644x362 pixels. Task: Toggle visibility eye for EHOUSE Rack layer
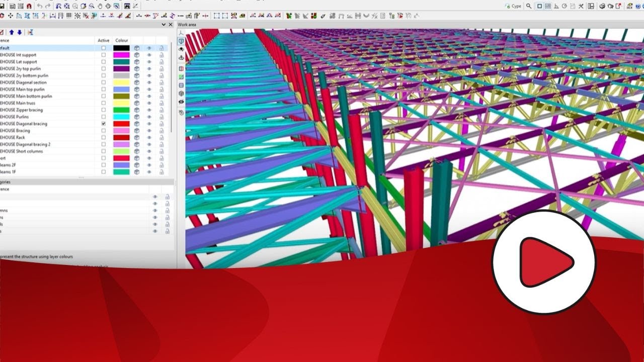coord(148,137)
